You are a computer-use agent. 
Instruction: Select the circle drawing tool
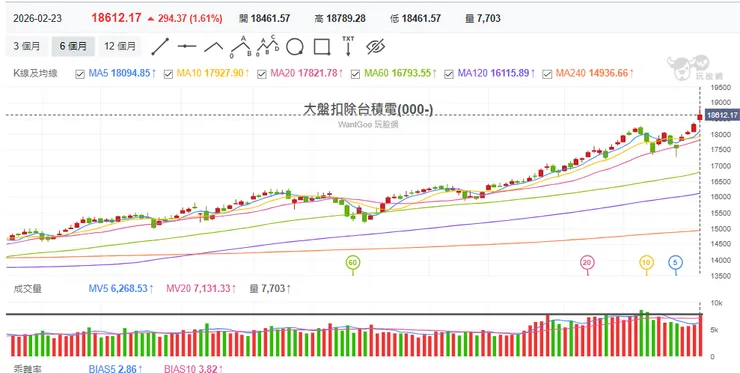click(295, 47)
